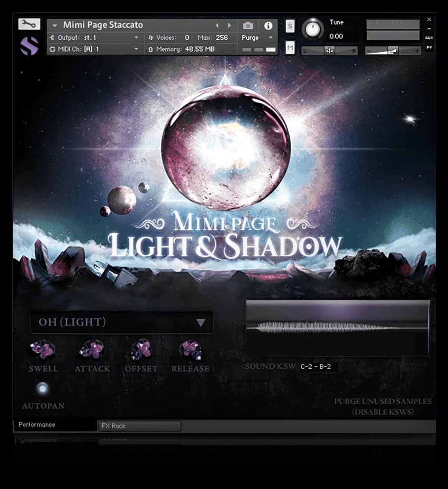Click the OFFSET crystal knob
Image resolution: width=448 pixels, height=489 pixels.
141,350
